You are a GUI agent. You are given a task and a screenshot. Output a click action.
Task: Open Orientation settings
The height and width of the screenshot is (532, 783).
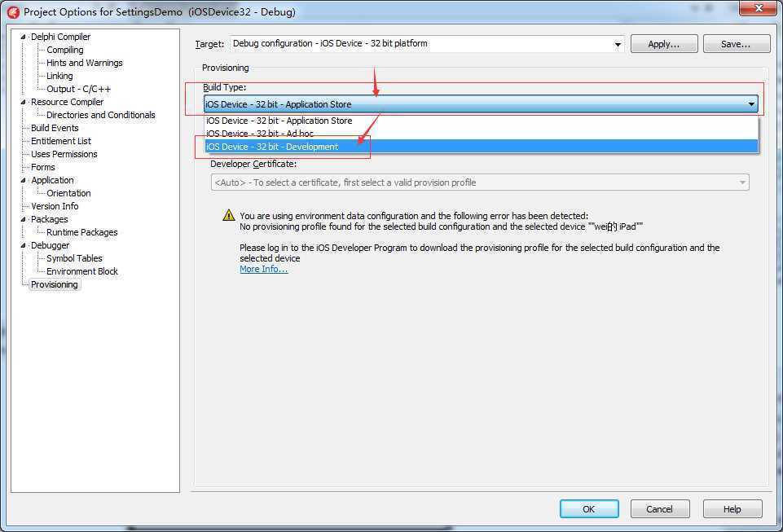[x=68, y=193]
